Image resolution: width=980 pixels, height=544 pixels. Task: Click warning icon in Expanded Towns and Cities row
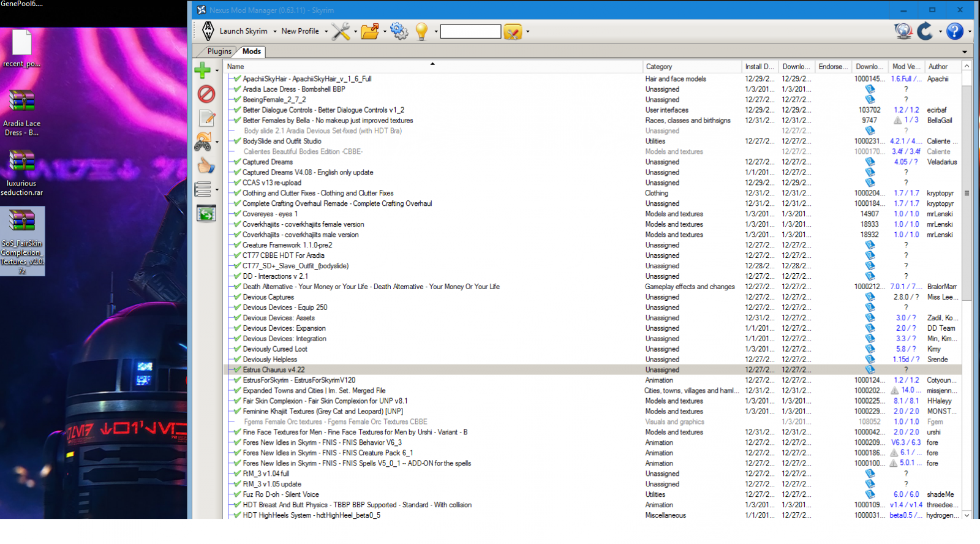pyautogui.click(x=895, y=390)
